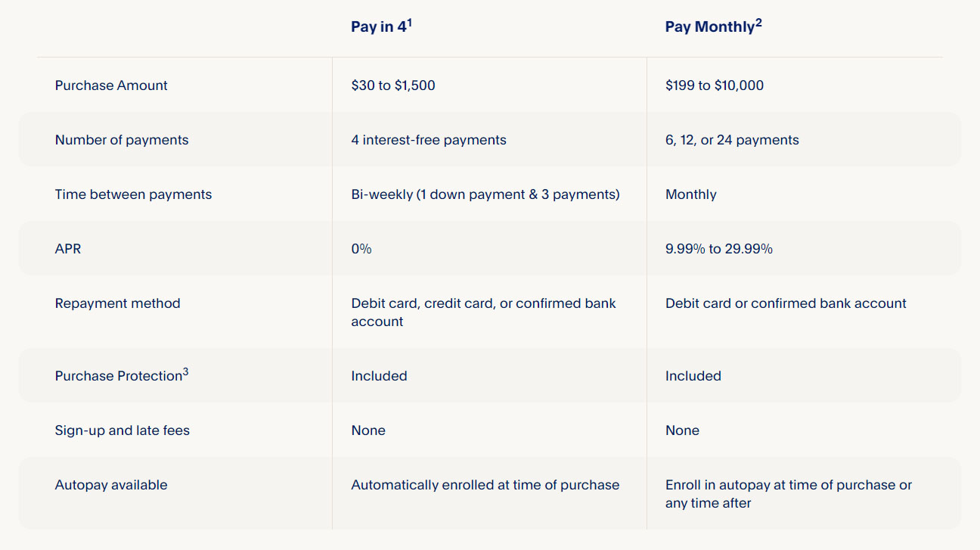Click the "$30 to $1,500" cell
980x550 pixels.
tap(393, 85)
